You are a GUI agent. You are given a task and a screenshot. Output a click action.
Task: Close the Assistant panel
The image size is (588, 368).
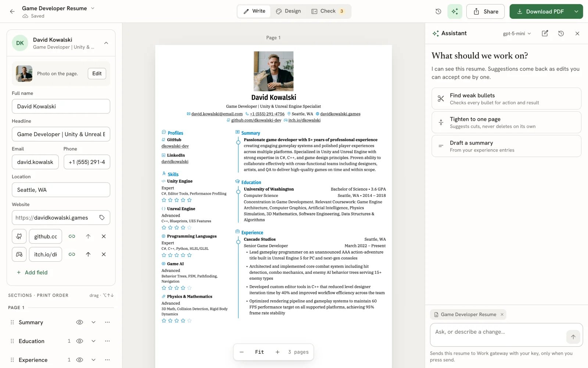click(x=577, y=33)
